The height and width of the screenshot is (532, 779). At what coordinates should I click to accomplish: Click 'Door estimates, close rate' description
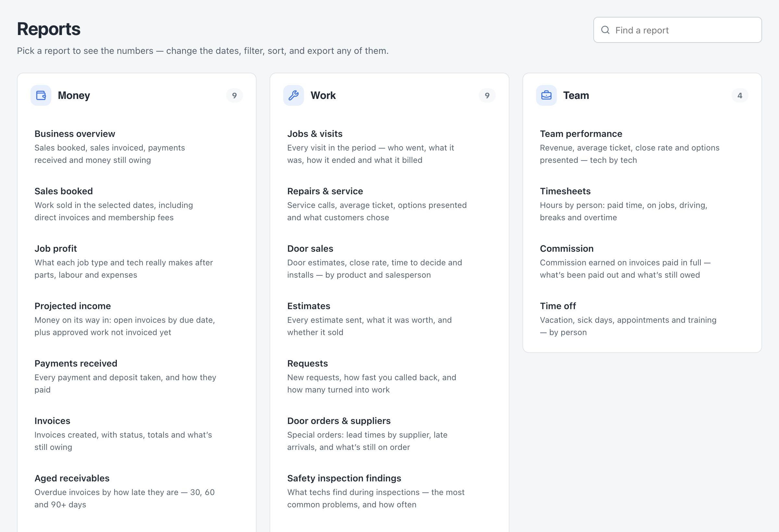pyautogui.click(x=375, y=269)
